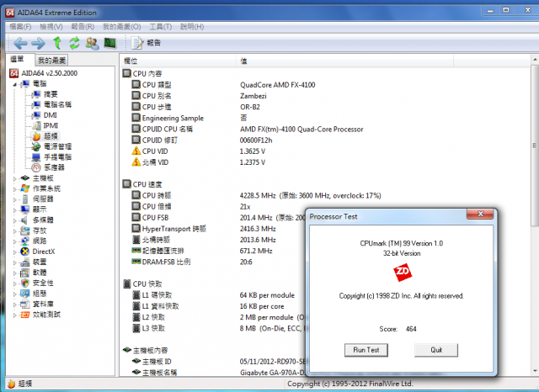Click the ZD logo in Processor Test
This screenshot has width=539, height=392.
(403, 273)
